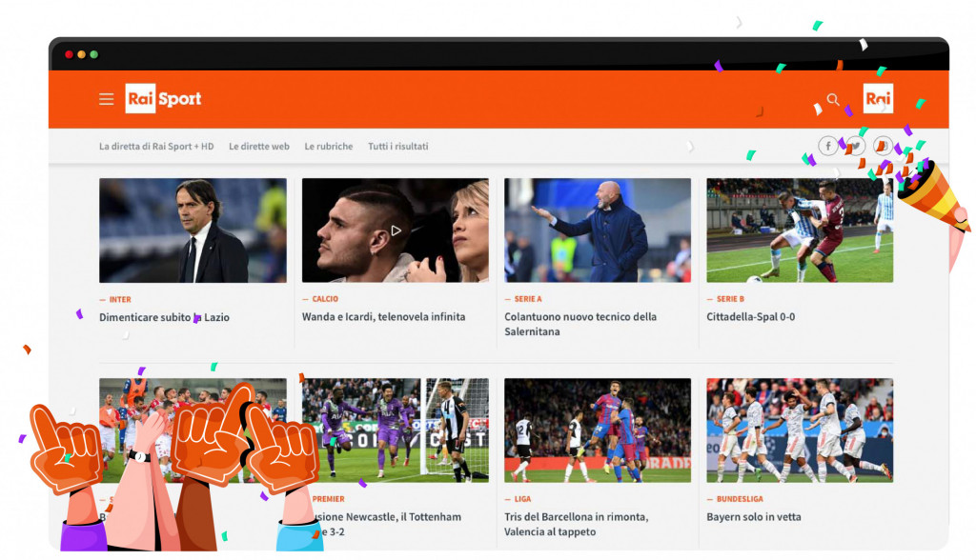The width and height of the screenshot is (976, 560).
Task: Click the CALCIO category tag
Action: click(x=325, y=299)
